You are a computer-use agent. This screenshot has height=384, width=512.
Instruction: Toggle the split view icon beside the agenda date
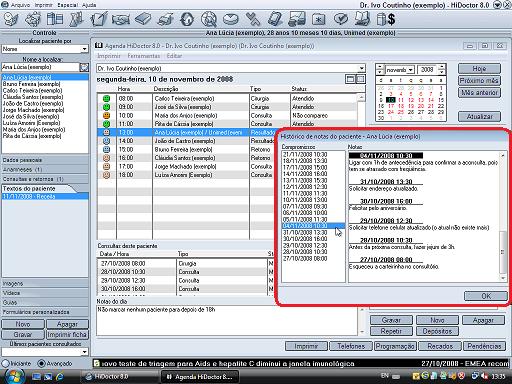pos(361,79)
